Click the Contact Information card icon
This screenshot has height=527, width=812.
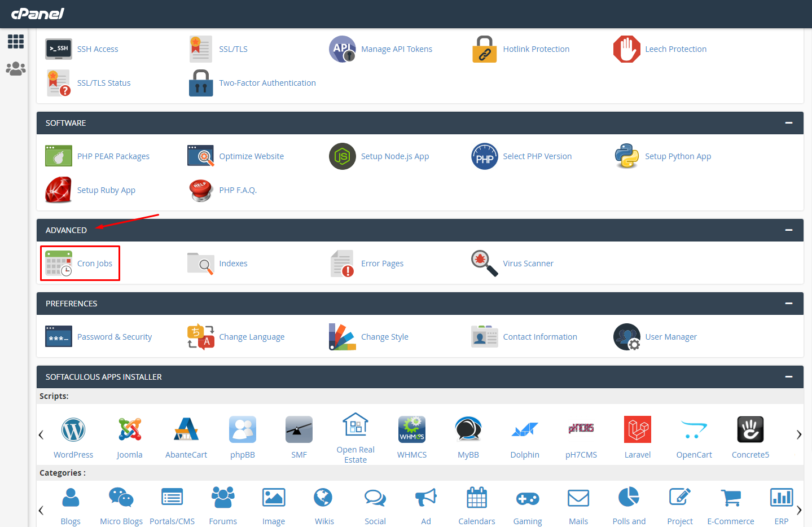click(485, 337)
